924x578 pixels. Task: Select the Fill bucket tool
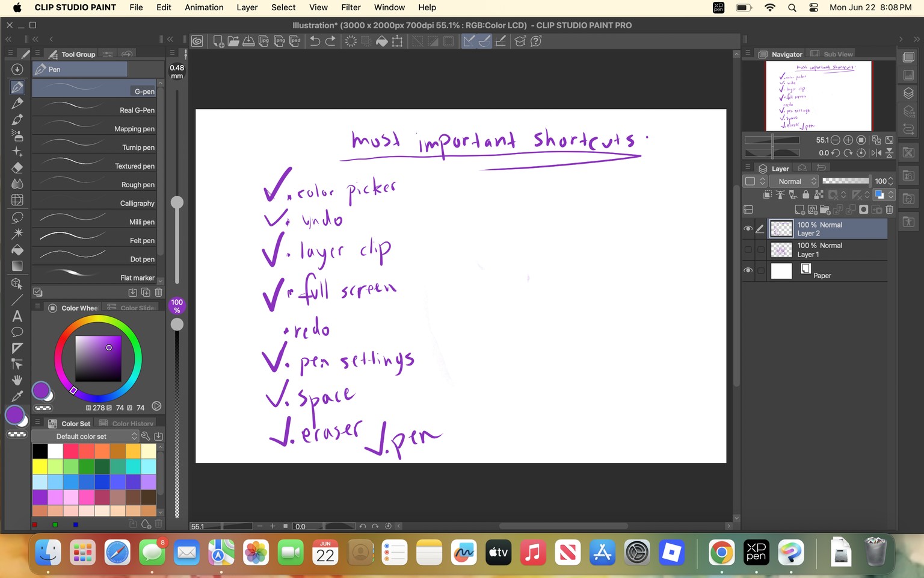(17, 249)
